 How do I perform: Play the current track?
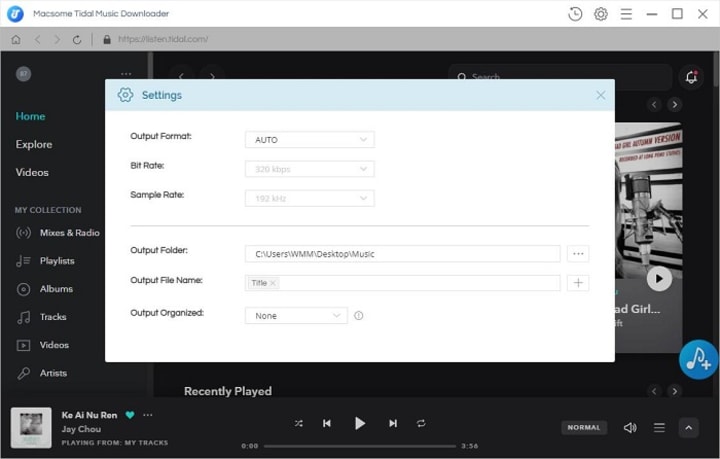pyautogui.click(x=360, y=423)
